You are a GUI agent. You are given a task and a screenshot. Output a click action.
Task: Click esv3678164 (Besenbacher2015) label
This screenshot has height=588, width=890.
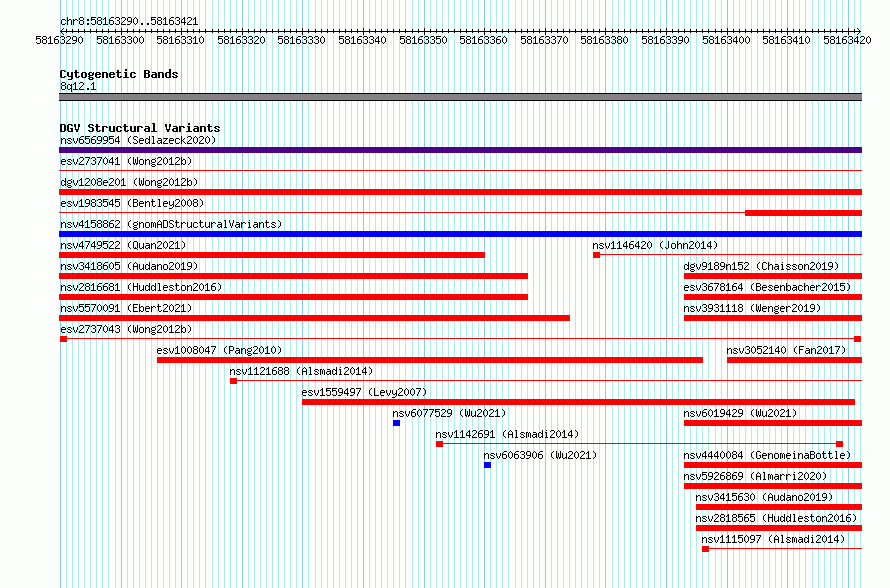click(x=767, y=287)
